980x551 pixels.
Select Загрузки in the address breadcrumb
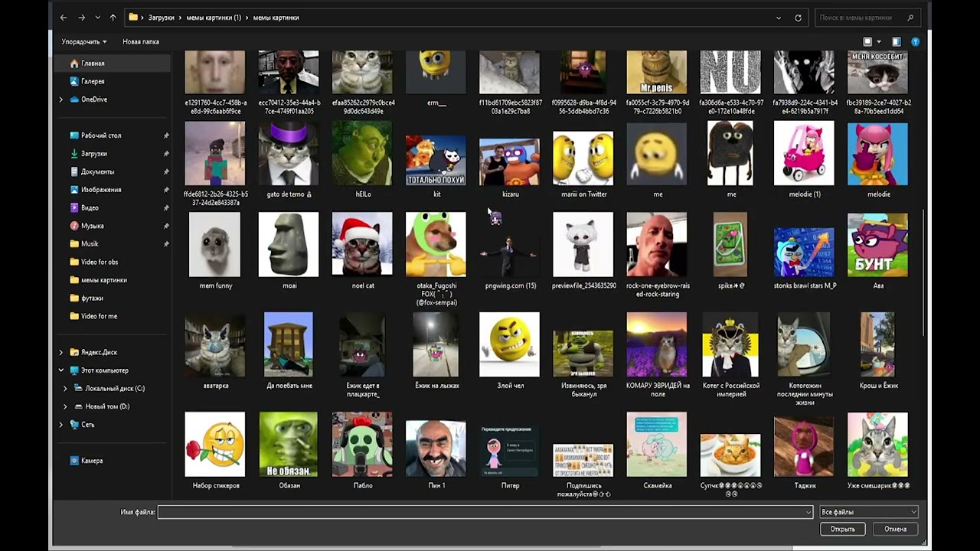(162, 18)
